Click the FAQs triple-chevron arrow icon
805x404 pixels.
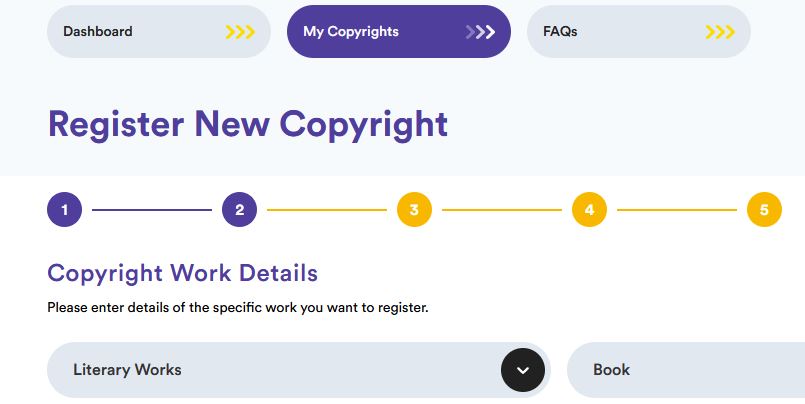720,32
